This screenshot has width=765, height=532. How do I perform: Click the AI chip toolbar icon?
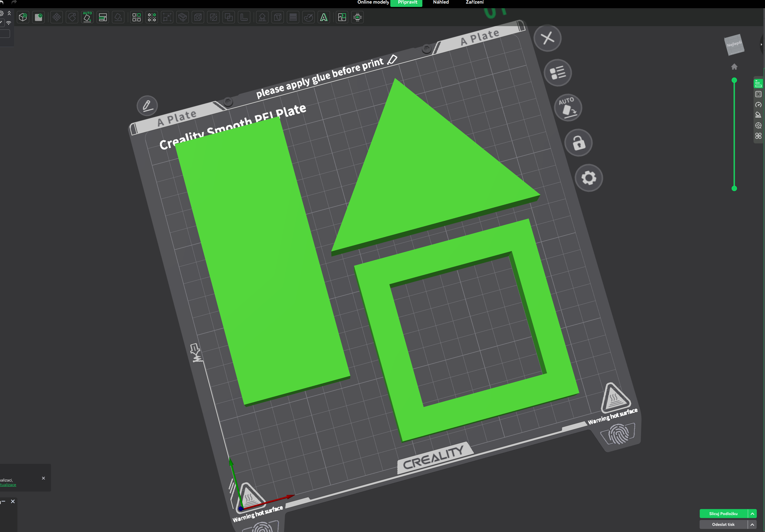357,17
